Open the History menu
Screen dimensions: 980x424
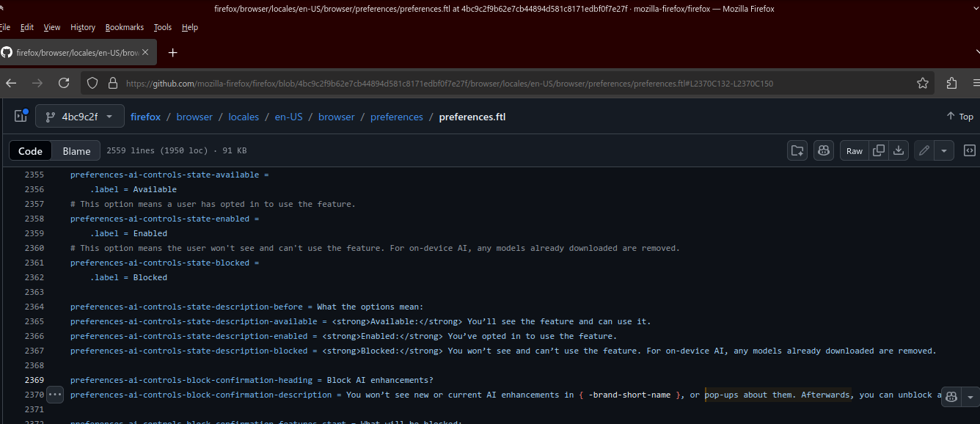pos(82,27)
